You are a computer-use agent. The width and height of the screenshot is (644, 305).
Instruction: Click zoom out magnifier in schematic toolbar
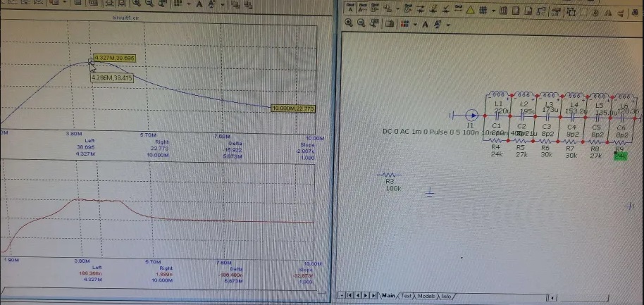pos(361,23)
